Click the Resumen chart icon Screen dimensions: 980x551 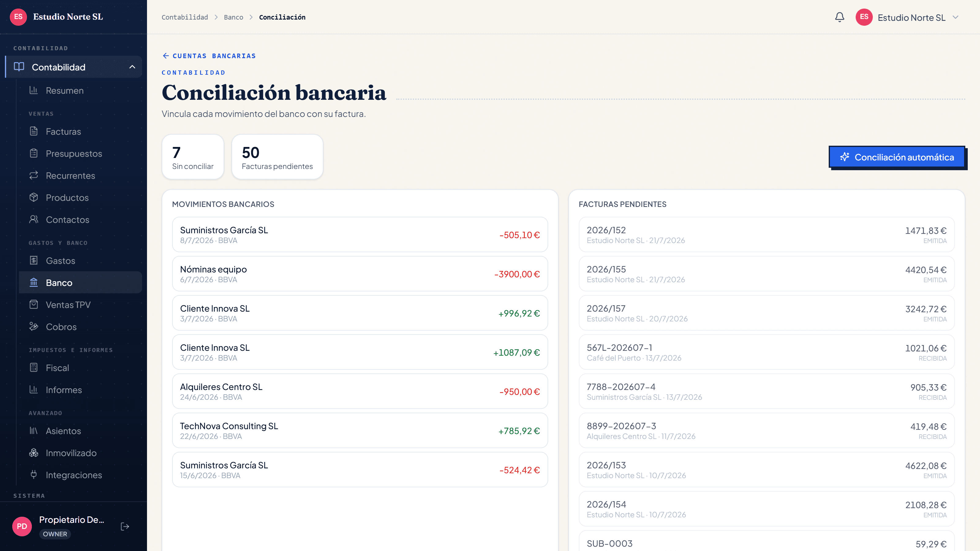pyautogui.click(x=33, y=90)
